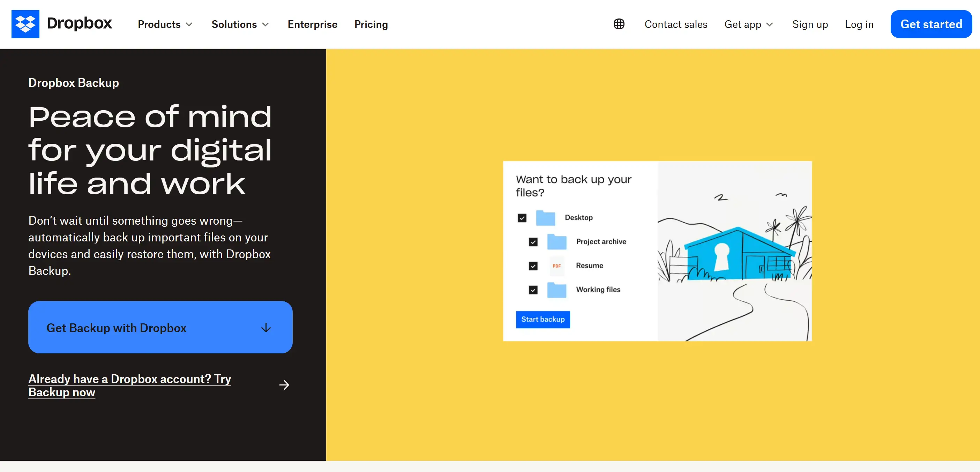Click down arrow in Get Backup button
This screenshot has height=472, width=980.
coord(266,328)
